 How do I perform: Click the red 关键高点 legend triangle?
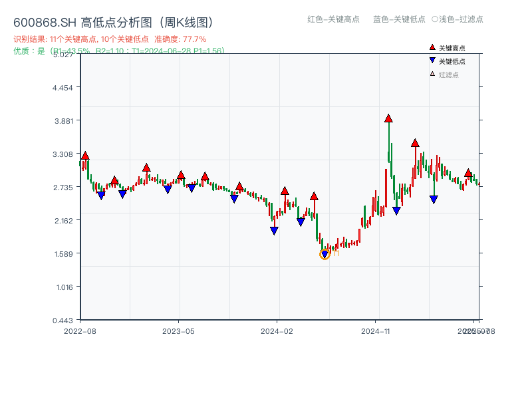click(432, 47)
